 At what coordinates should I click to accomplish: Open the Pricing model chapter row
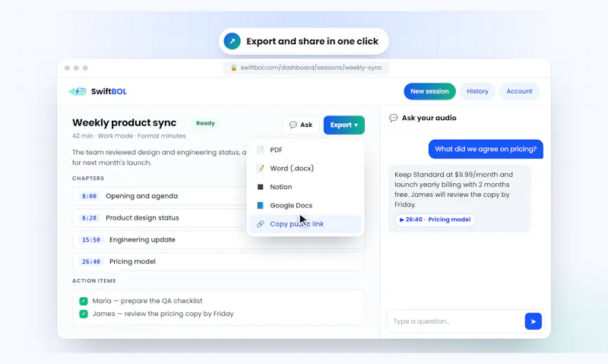(218, 261)
